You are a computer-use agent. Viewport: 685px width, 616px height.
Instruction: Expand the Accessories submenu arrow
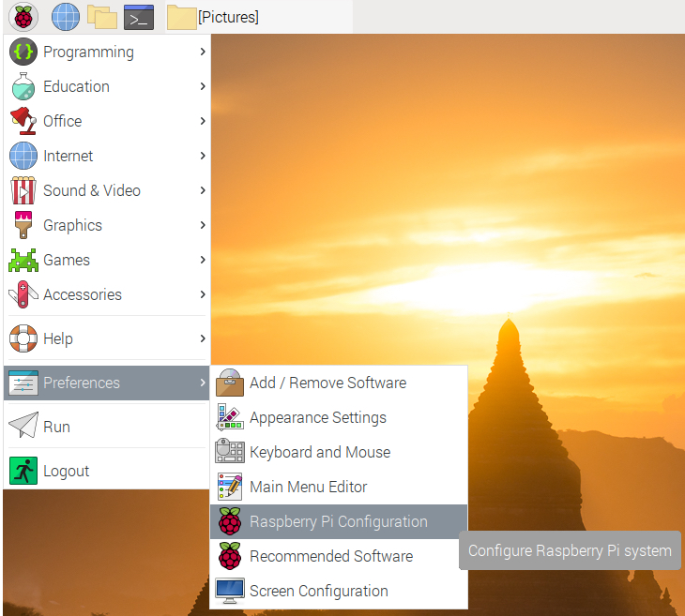pos(202,294)
